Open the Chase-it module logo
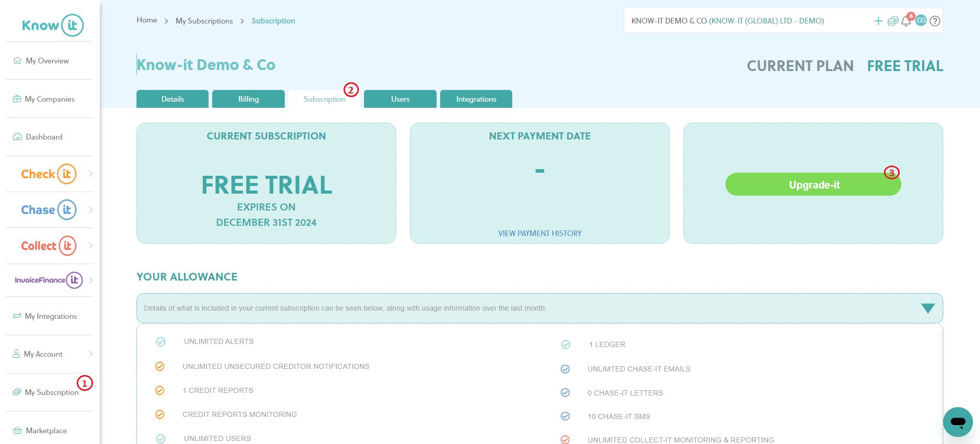This screenshot has height=444, width=980. (x=49, y=209)
